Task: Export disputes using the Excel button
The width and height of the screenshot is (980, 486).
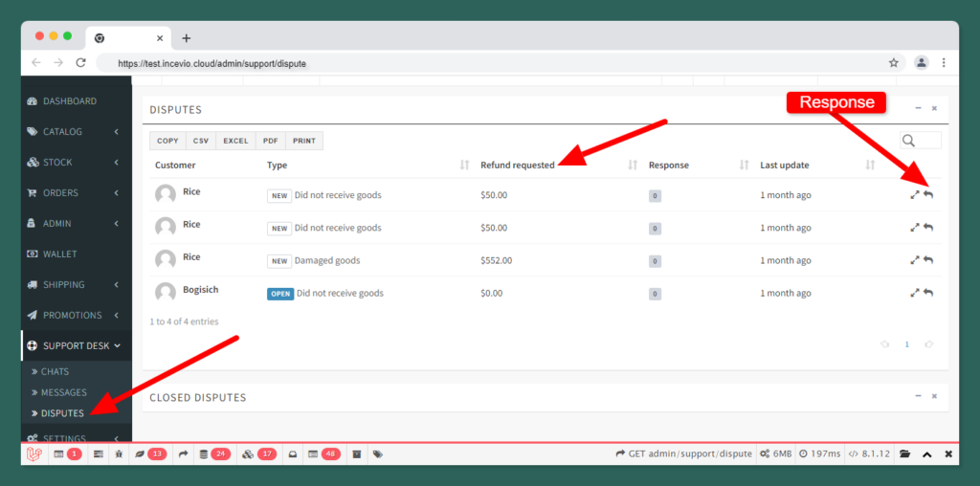Action: [235, 141]
